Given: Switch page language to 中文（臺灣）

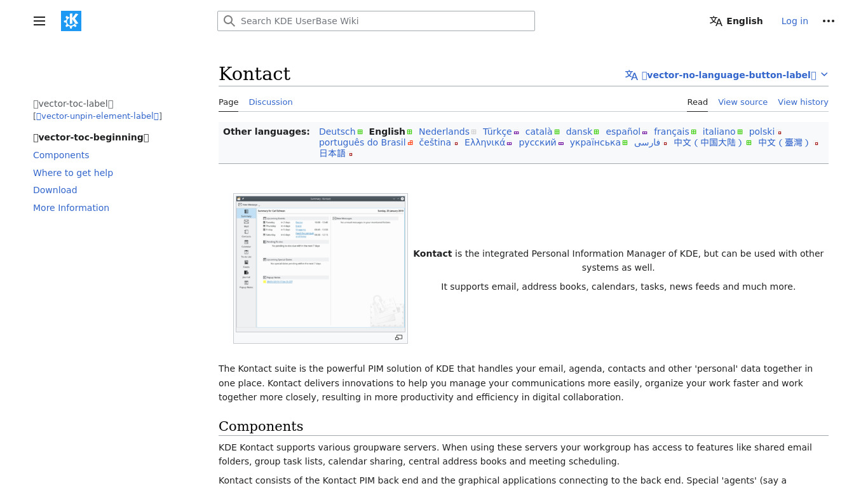Looking at the screenshot, I should click(x=785, y=142).
